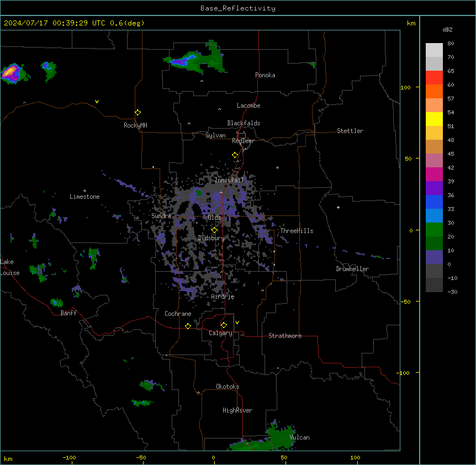Click the yellow diamond marker above Didsbury

tap(214, 230)
